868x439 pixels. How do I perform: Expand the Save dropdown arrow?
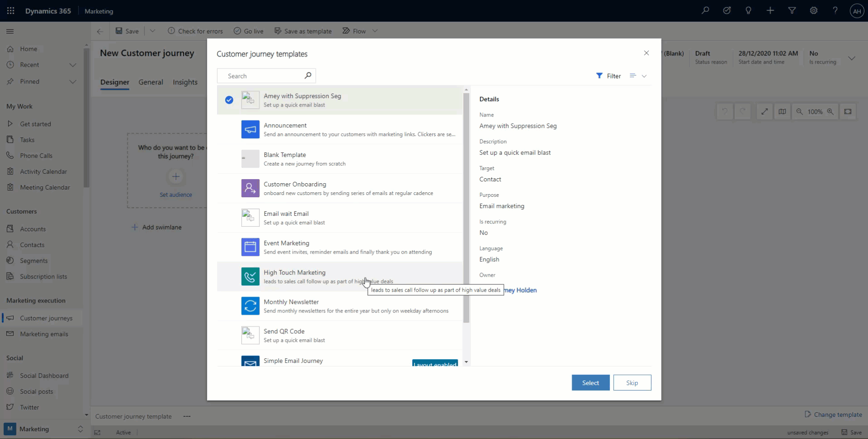point(153,31)
